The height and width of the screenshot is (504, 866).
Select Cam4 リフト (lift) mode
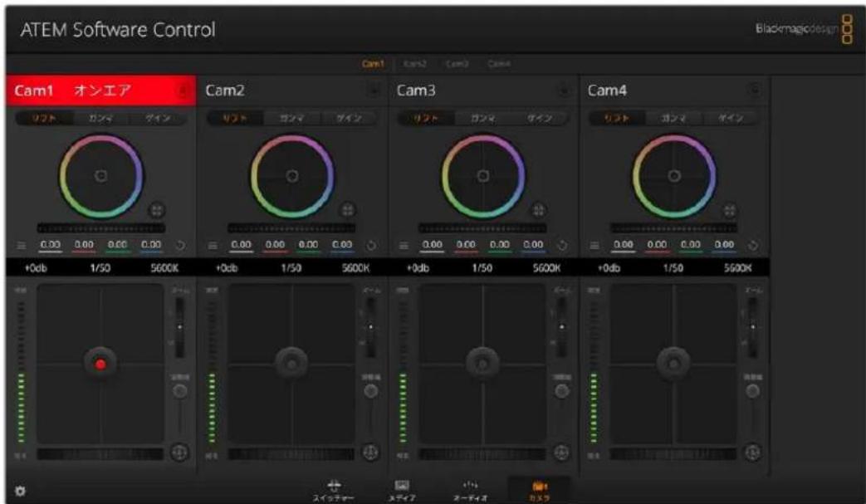tap(617, 118)
